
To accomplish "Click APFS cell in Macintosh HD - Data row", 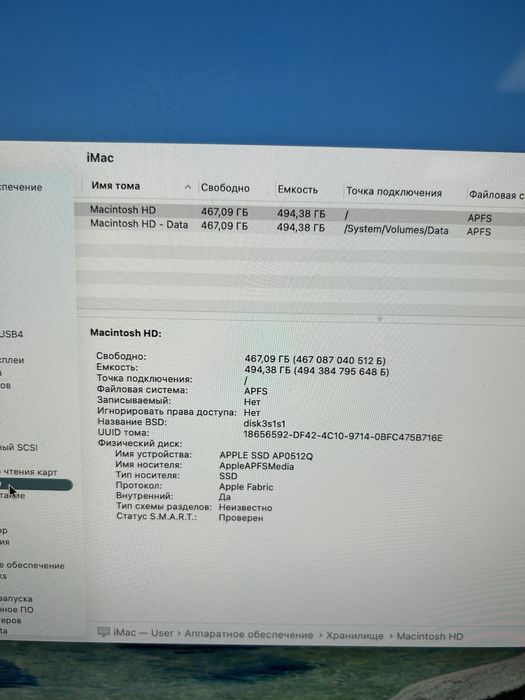I will click(479, 232).
